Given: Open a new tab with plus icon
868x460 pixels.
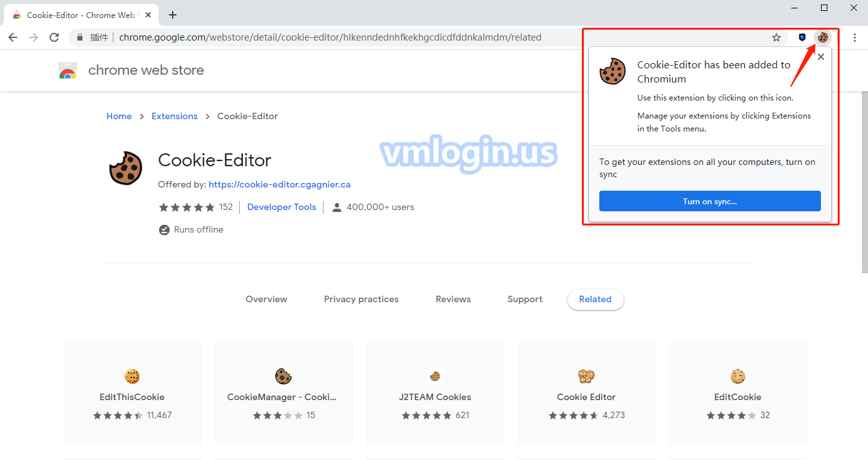Looking at the screenshot, I should [172, 15].
